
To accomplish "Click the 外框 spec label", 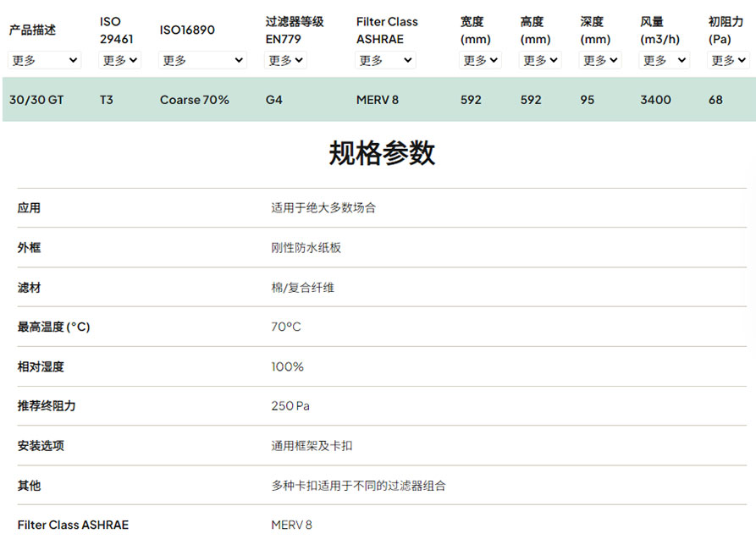I will (x=29, y=248).
